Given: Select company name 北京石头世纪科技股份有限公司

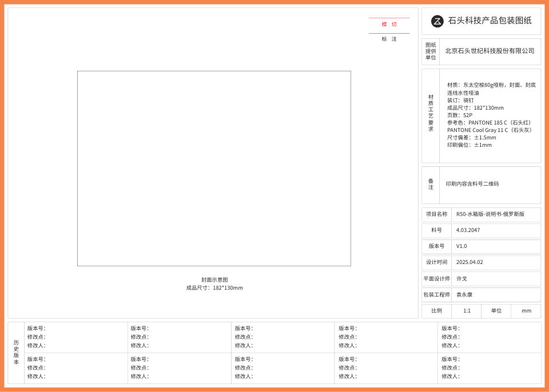Looking at the screenshot, I should pos(490,51).
